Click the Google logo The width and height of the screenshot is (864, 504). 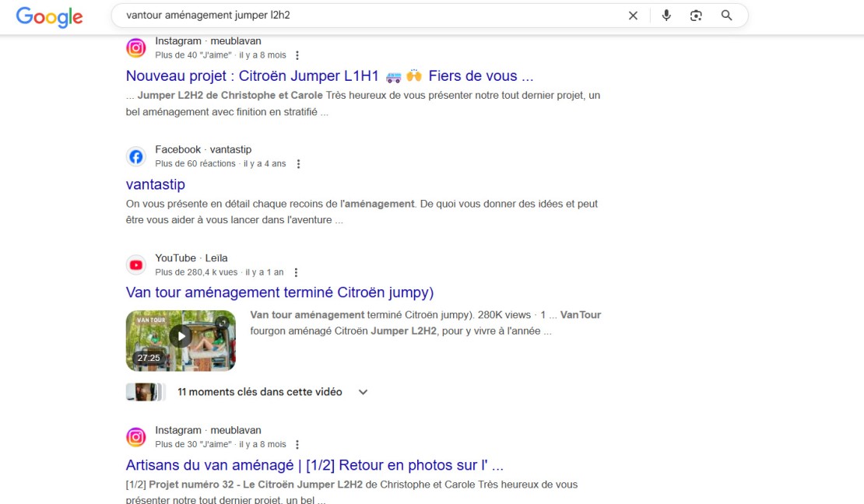[49, 16]
